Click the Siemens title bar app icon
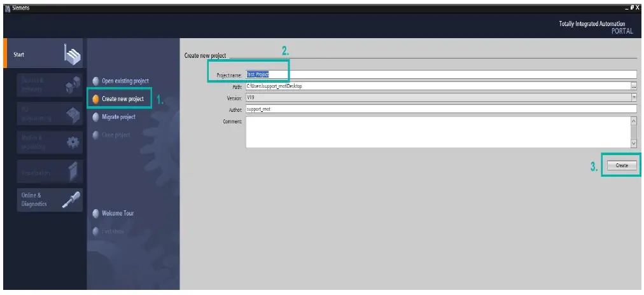Viewport: 644px width, 295px height. tap(7, 8)
